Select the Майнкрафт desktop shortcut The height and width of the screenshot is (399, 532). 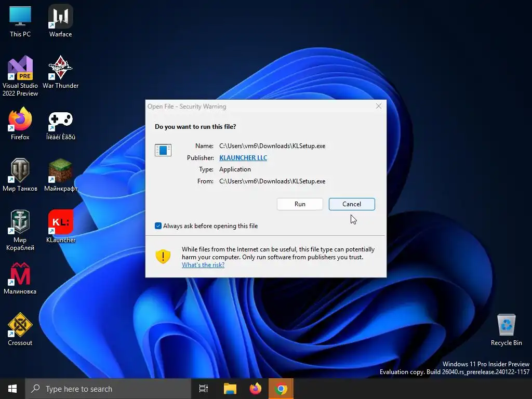[x=61, y=175]
